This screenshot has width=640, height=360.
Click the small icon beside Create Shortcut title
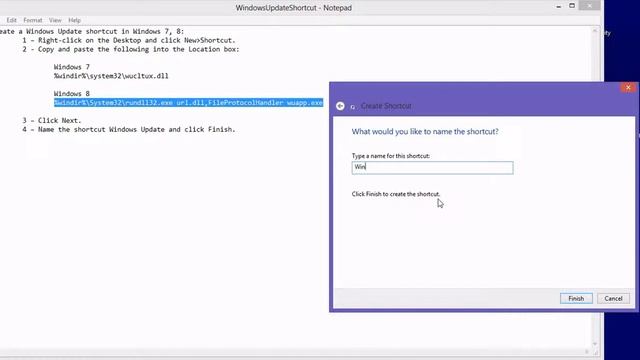(353, 107)
